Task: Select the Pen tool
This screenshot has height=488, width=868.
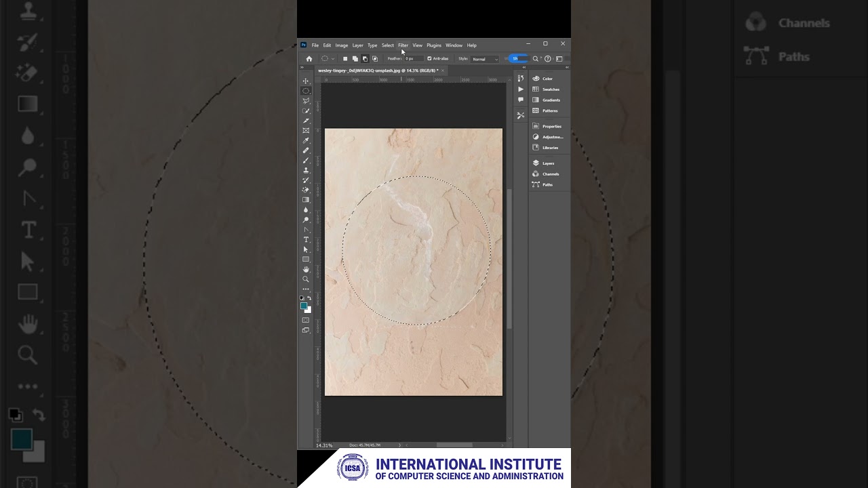Action: [x=306, y=230]
